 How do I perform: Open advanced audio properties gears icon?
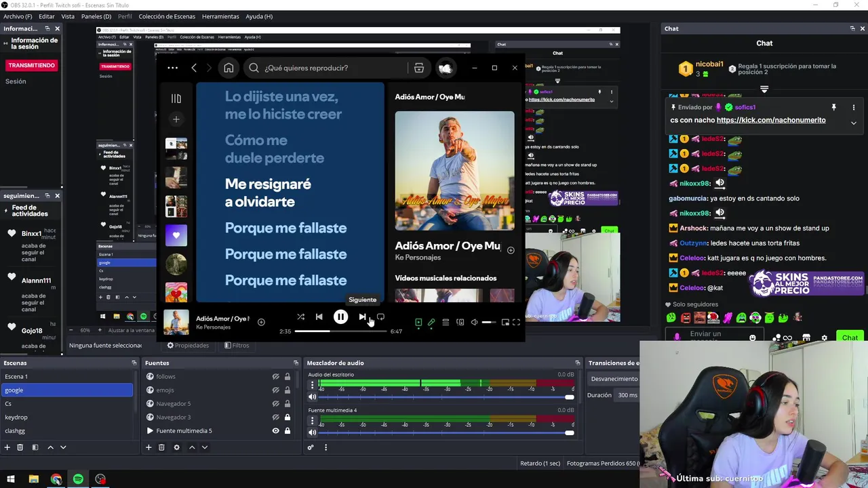coord(311,447)
